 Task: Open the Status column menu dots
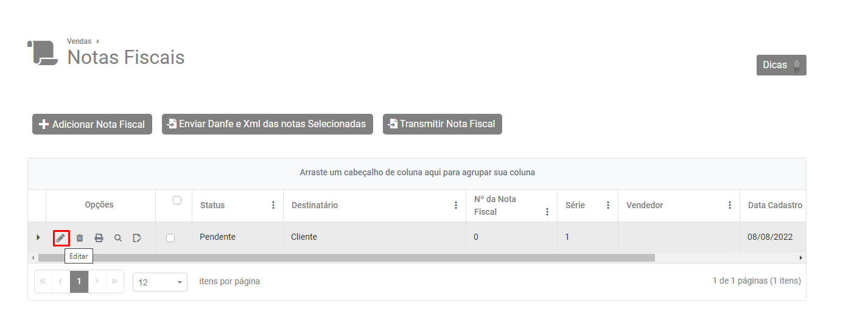[x=273, y=205]
